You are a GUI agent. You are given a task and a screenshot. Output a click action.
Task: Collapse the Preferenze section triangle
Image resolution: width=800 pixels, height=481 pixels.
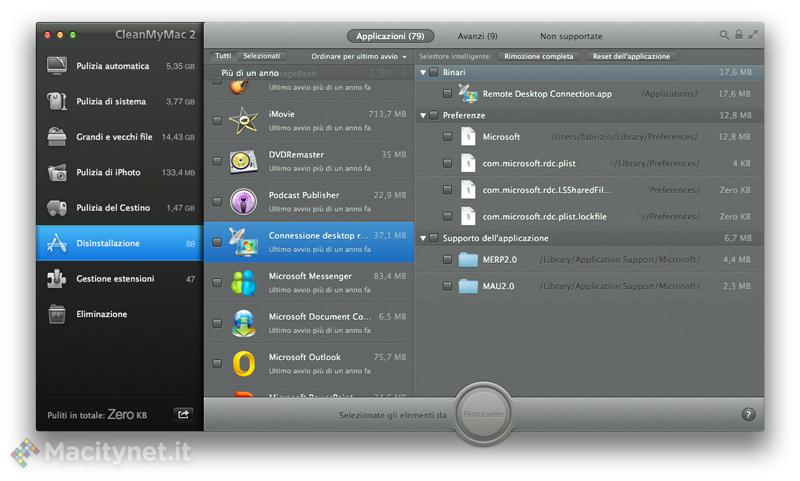pyautogui.click(x=423, y=115)
